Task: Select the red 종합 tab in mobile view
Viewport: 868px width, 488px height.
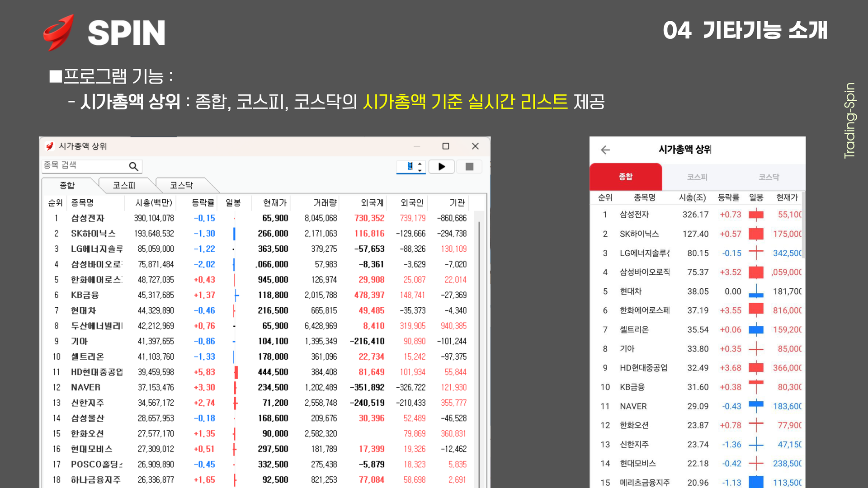Action: 626,177
